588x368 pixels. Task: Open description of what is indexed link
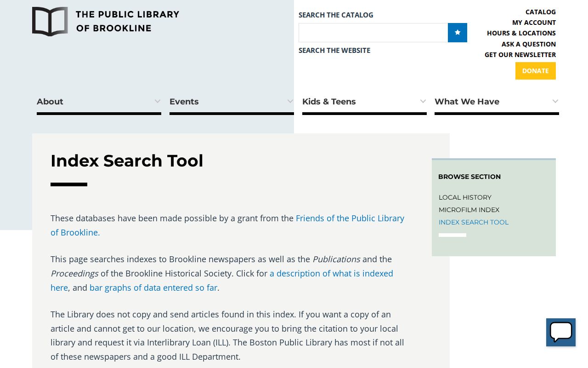tap(222, 281)
